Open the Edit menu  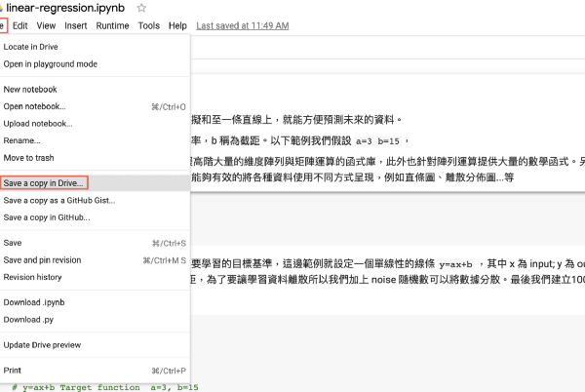[x=20, y=25]
